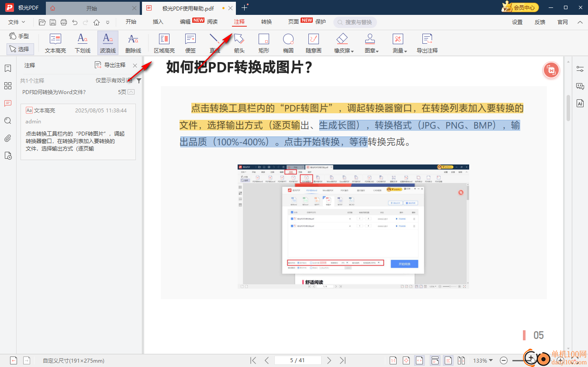Open 设置 settings

(x=517, y=22)
